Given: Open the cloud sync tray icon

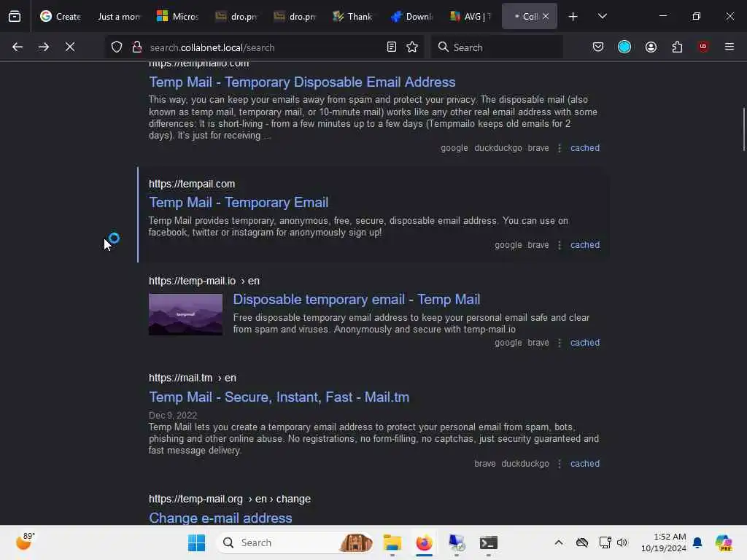Looking at the screenshot, I should point(581,542).
